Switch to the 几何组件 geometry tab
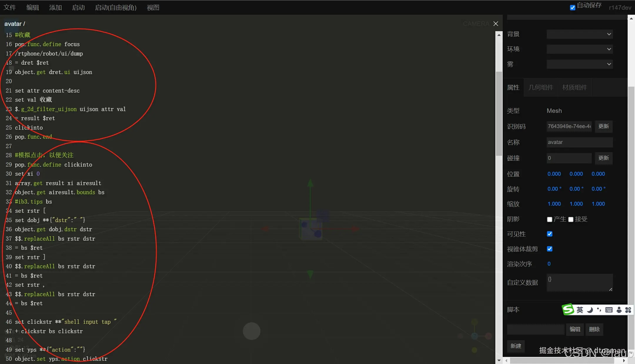635x364 pixels. (541, 88)
